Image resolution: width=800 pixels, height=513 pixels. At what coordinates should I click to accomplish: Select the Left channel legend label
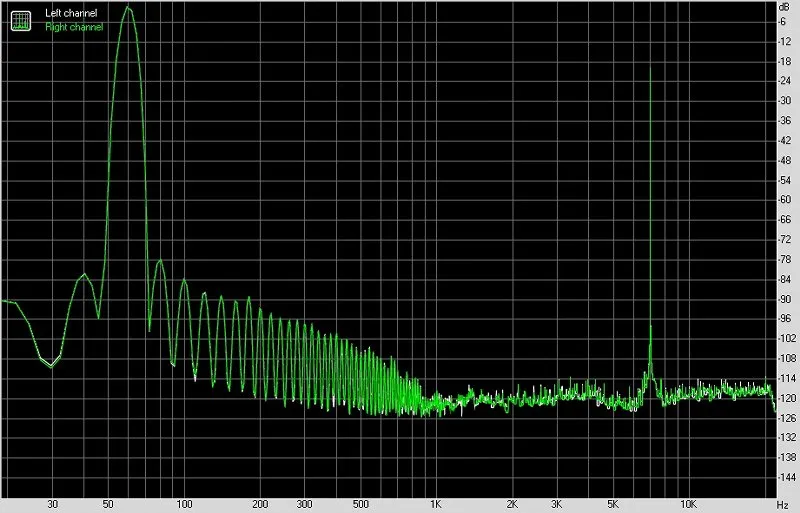pyautogui.click(x=71, y=13)
